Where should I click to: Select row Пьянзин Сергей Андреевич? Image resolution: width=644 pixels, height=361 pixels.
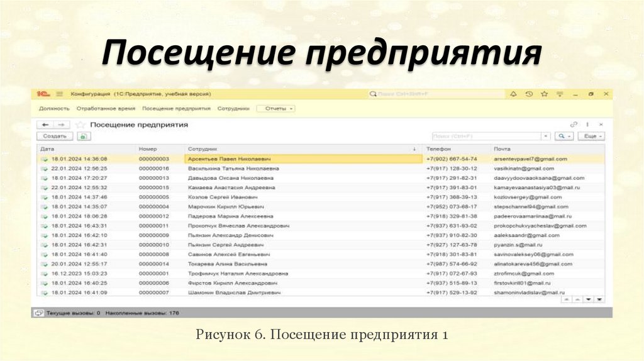(321, 245)
